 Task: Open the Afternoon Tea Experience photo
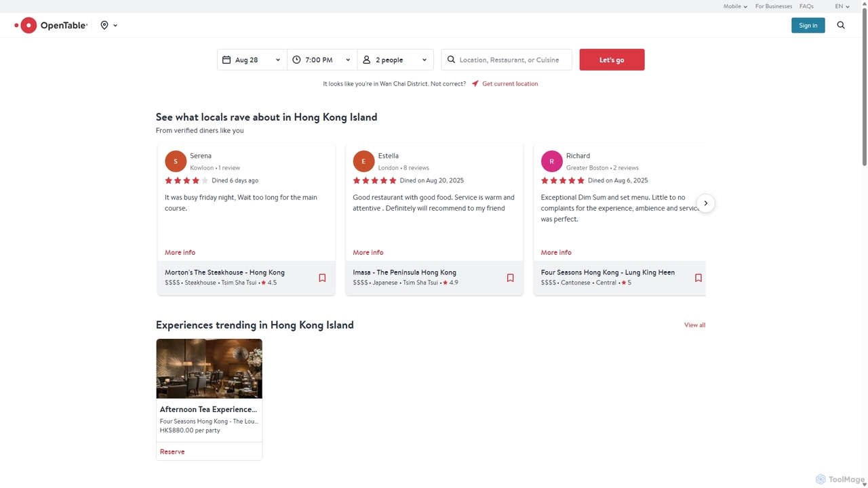[x=209, y=369]
